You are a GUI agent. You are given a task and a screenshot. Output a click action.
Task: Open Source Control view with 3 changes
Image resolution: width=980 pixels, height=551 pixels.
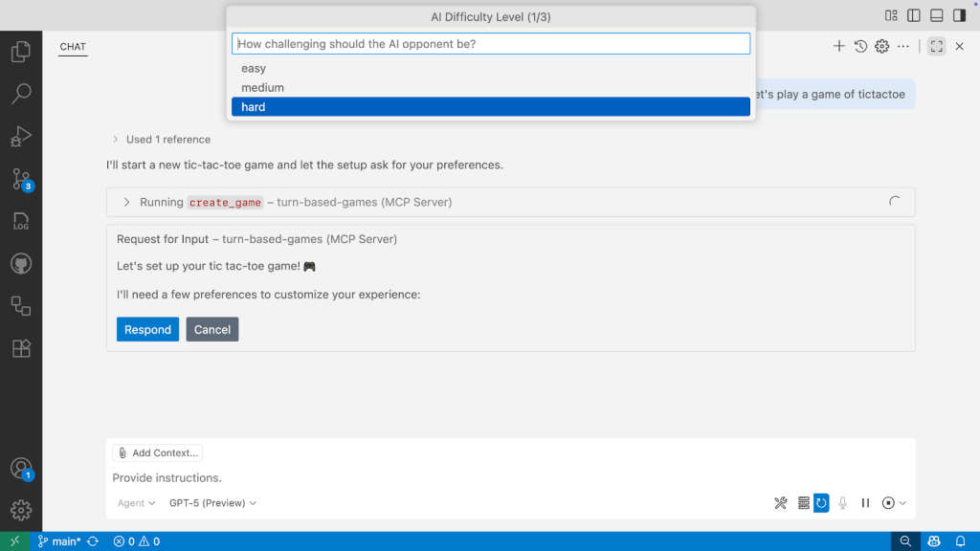(x=21, y=179)
